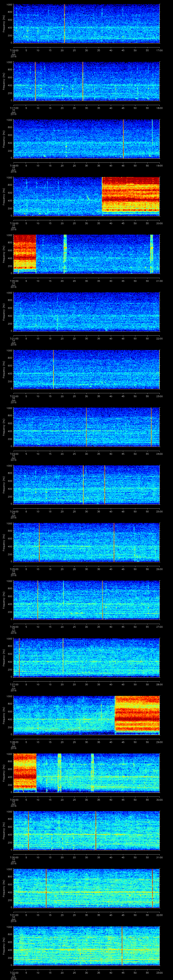Open the spectrogram panel starting at 7:31:00
This screenshot has height=980, width=173.
86,888
